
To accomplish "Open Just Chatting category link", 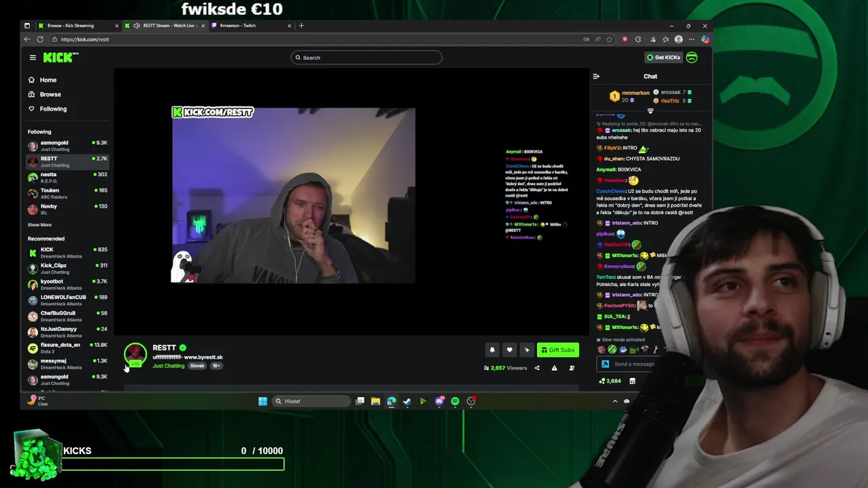I will [x=168, y=366].
